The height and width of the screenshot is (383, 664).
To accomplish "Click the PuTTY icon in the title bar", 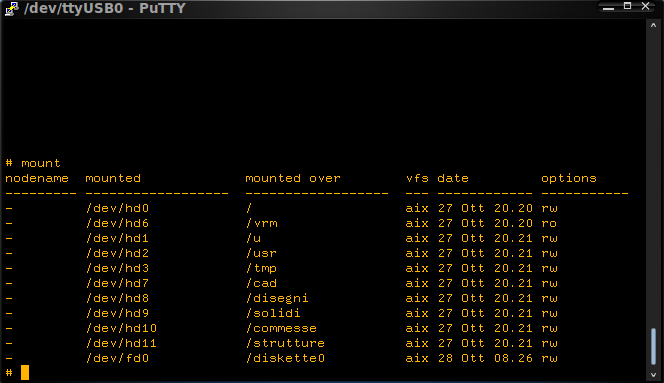I will coord(11,8).
